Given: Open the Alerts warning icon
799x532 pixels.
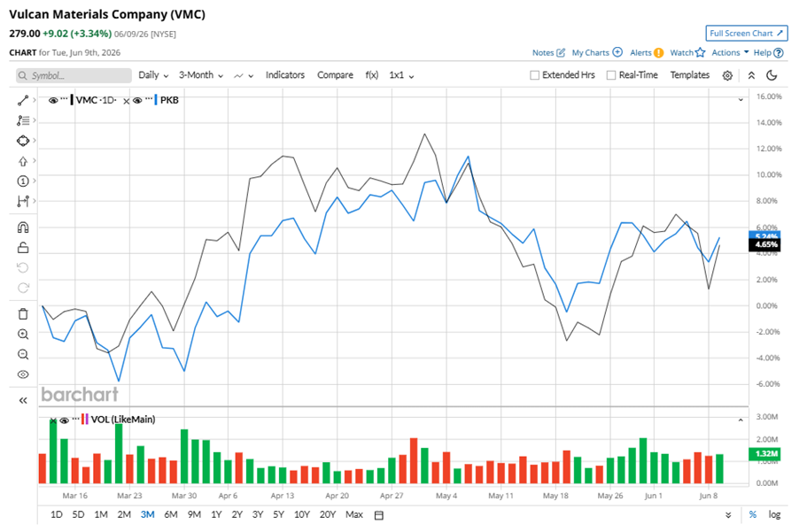Looking at the screenshot, I should 659,52.
